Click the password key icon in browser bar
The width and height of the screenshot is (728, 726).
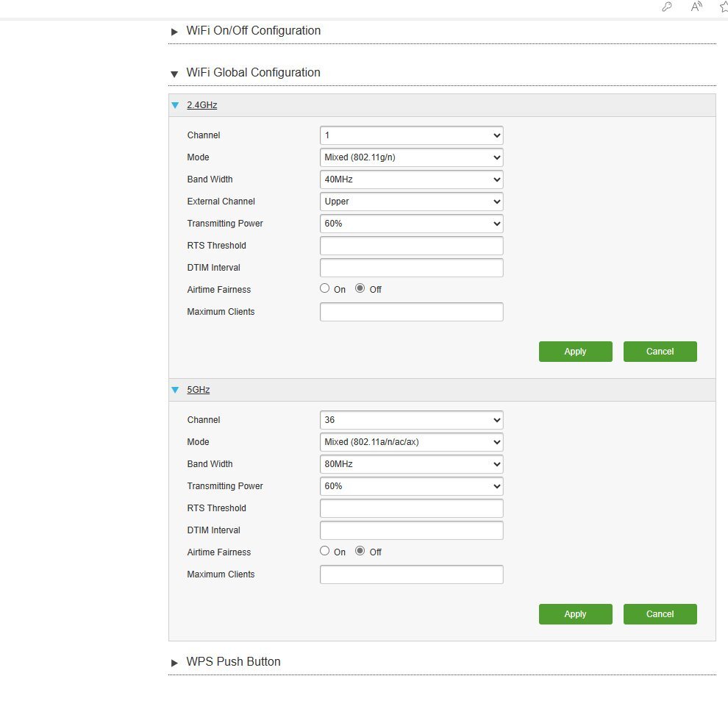[x=667, y=7]
